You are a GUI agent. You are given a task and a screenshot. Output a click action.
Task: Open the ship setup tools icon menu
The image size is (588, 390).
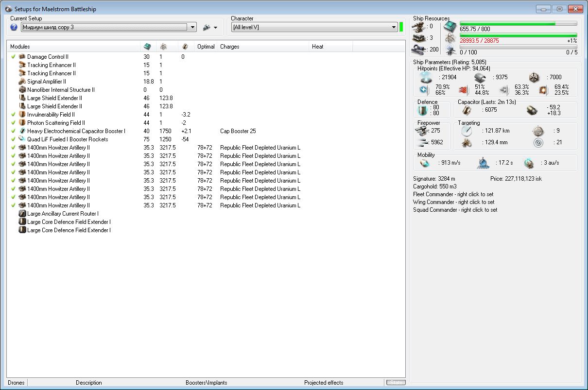click(207, 27)
